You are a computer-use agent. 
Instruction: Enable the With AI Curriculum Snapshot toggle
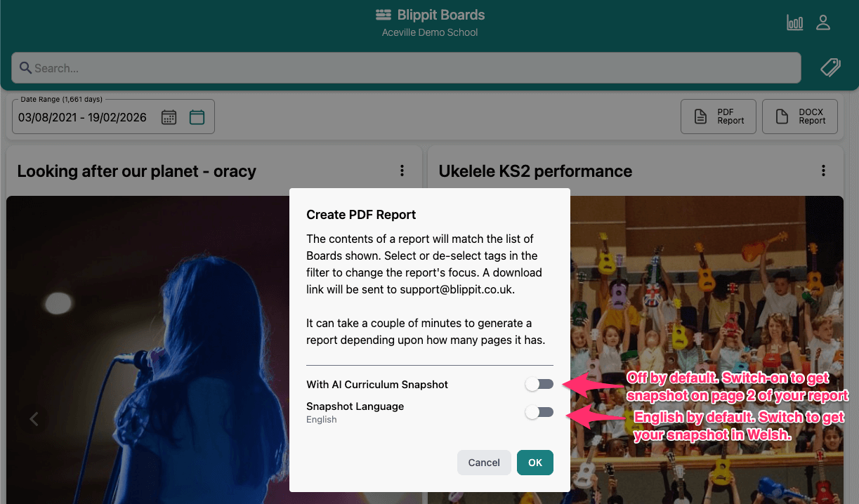539,384
